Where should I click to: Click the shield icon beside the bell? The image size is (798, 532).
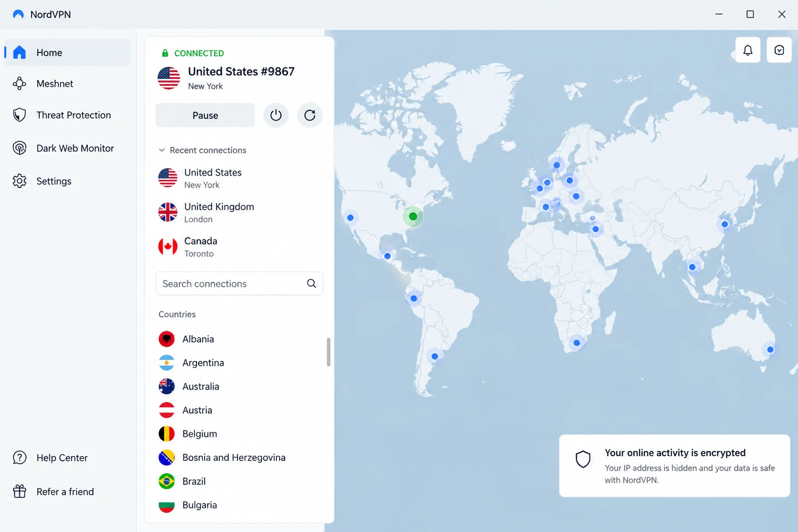tap(779, 50)
